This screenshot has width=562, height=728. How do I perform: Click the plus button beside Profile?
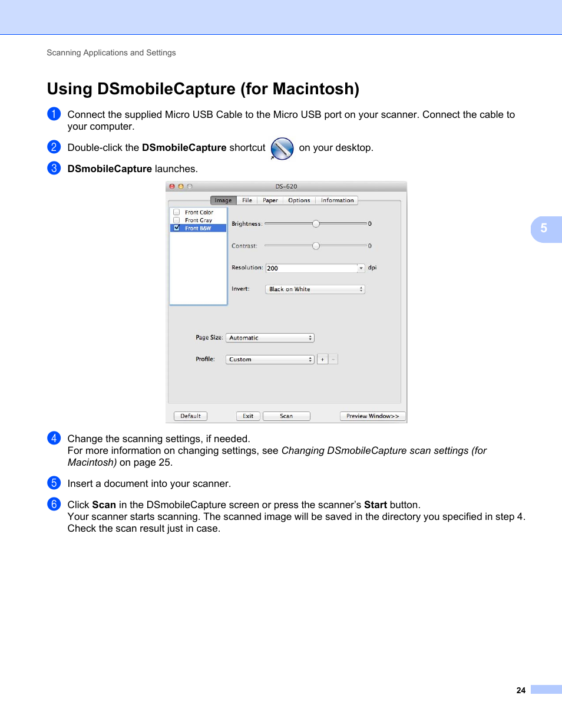(x=322, y=360)
